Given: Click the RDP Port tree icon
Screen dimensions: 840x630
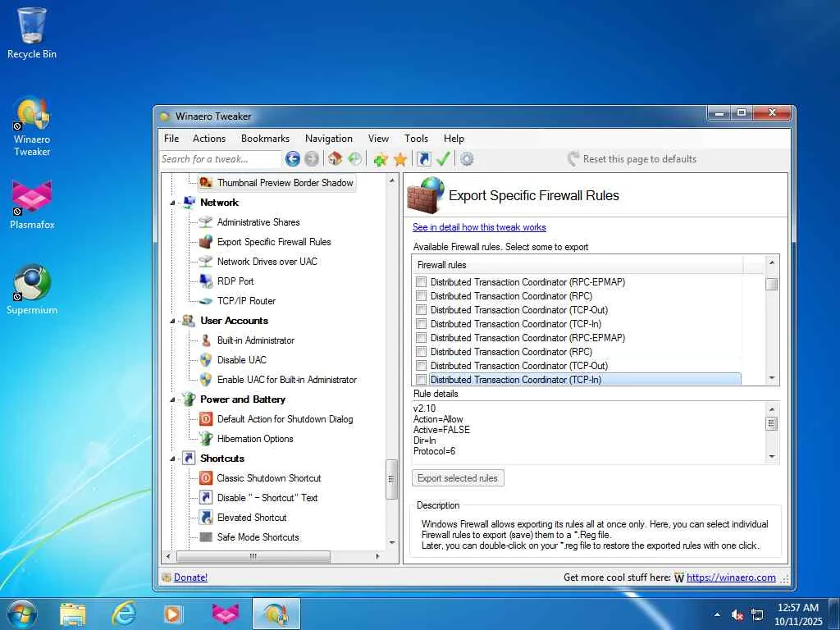Looking at the screenshot, I should (206, 281).
